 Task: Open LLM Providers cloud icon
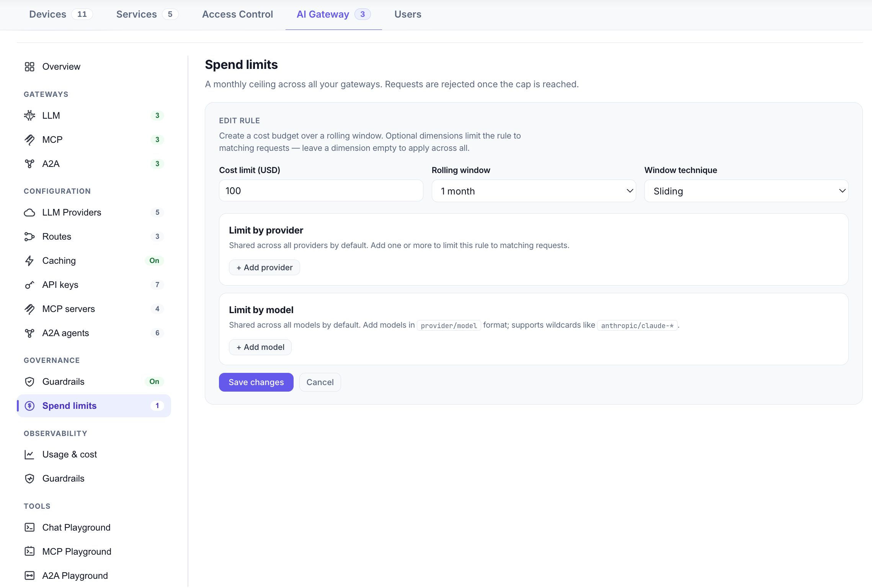[29, 212]
